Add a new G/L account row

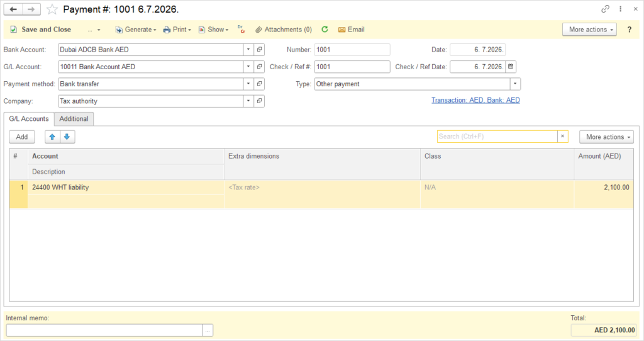[x=22, y=137]
